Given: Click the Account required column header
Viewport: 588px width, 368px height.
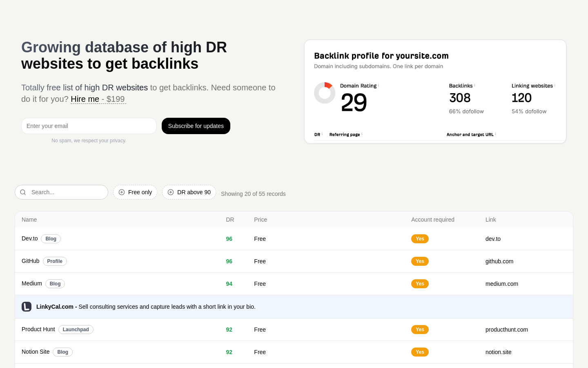Looking at the screenshot, I should click(x=433, y=220).
